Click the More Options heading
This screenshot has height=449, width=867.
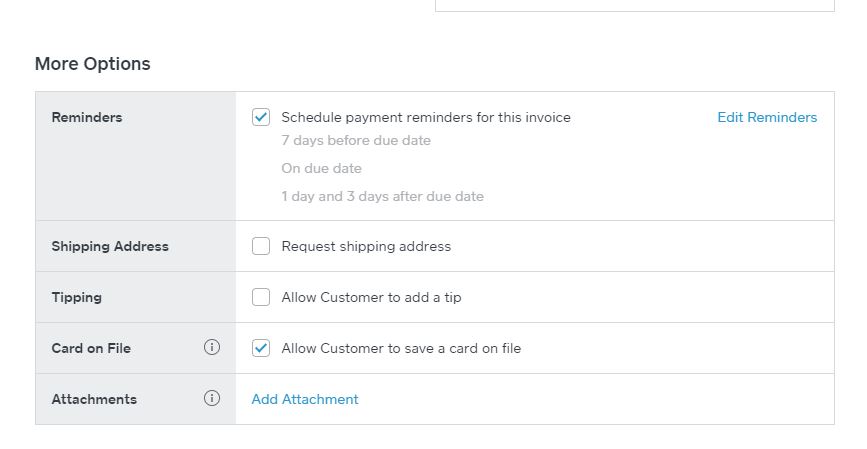coord(92,64)
